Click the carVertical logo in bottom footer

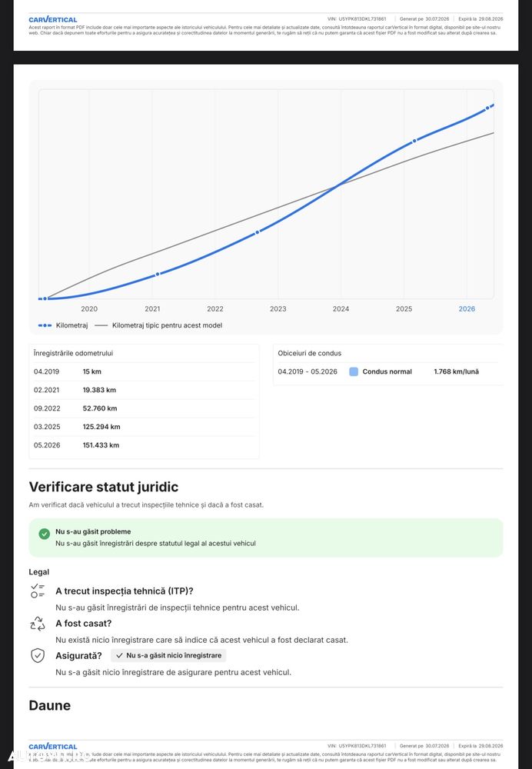pyautogui.click(x=53, y=747)
